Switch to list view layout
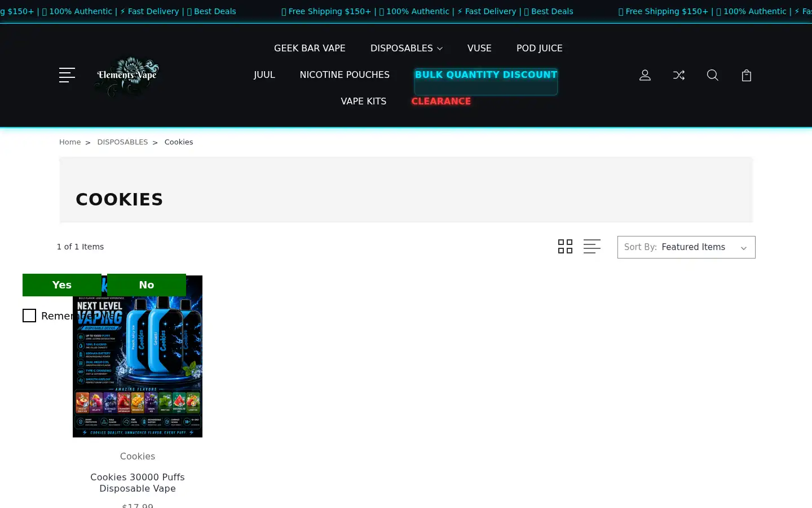Screen dimensions: 812x508 pyautogui.click(x=592, y=247)
